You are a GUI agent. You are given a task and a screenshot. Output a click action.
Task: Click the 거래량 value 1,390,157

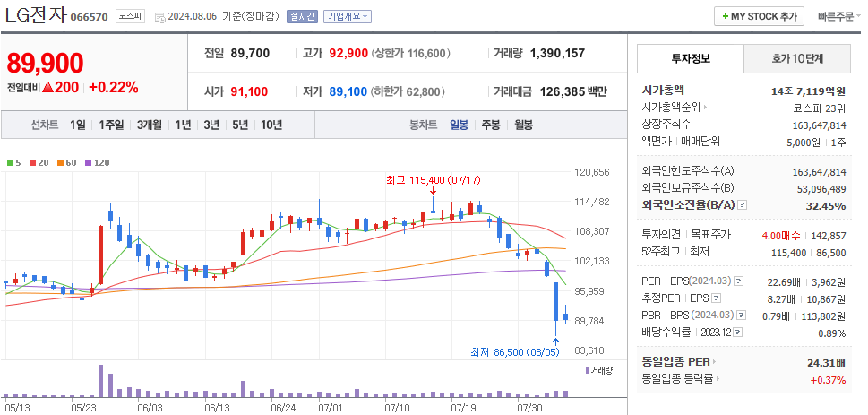pos(557,53)
